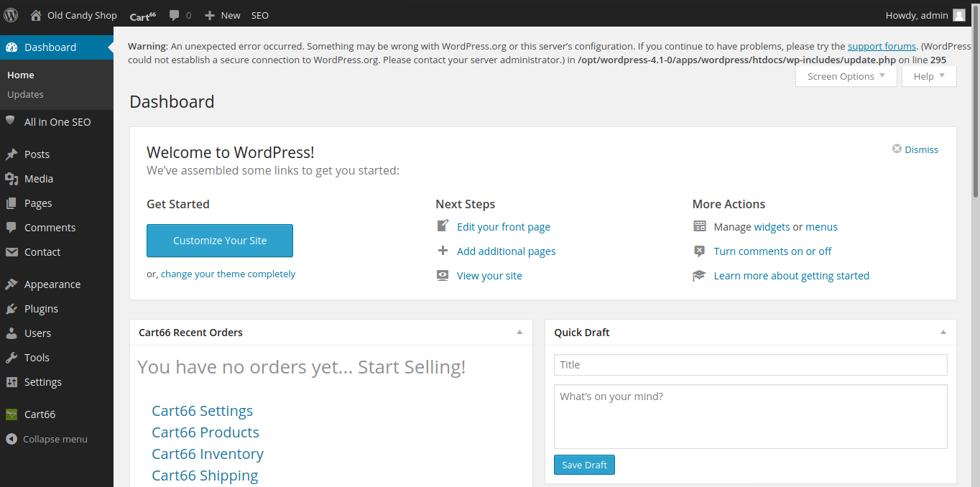Click the Quick Draft Title input field
Screen dimensions: 980x487
(750, 365)
